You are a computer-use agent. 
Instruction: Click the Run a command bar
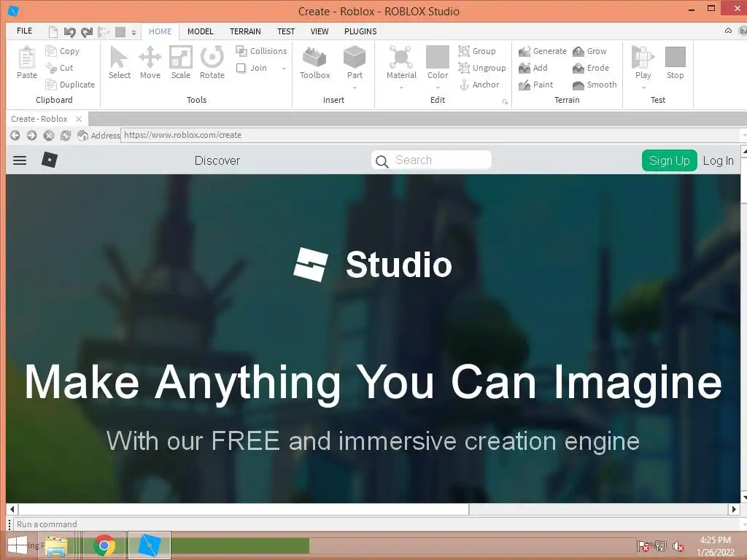(x=376, y=524)
